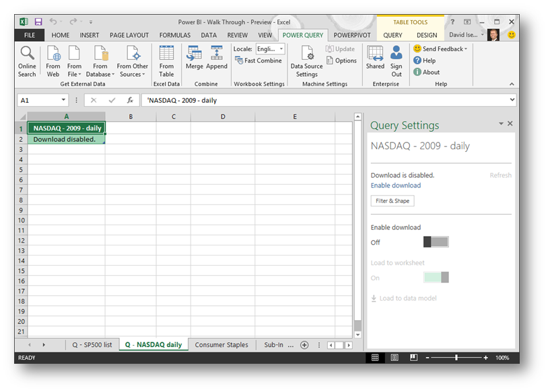Click the Fast Combine icon
The image size is (548, 392).
click(239, 61)
